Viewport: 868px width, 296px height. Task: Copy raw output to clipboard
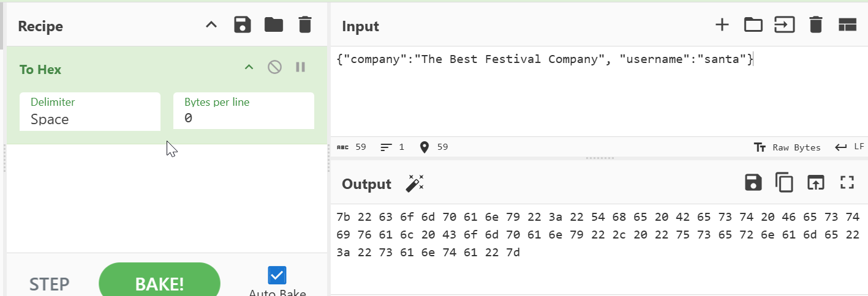tap(784, 183)
